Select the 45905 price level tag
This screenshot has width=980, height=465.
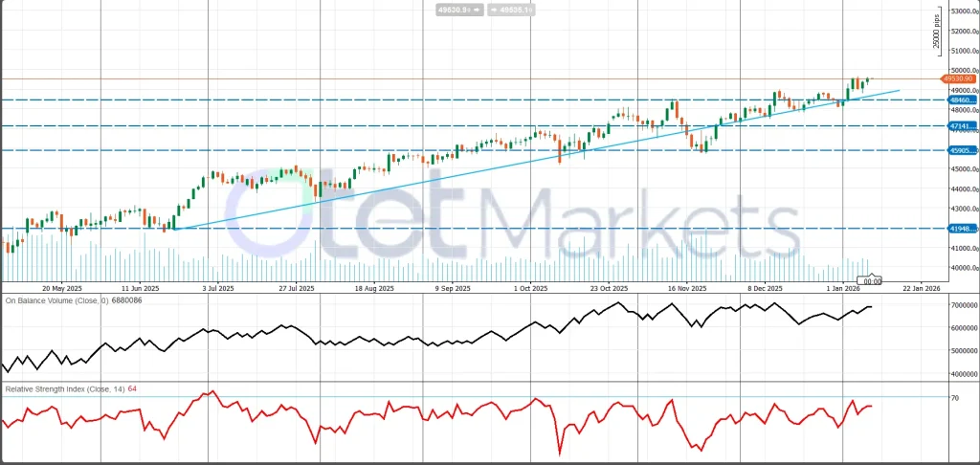pyautogui.click(x=961, y=150)
